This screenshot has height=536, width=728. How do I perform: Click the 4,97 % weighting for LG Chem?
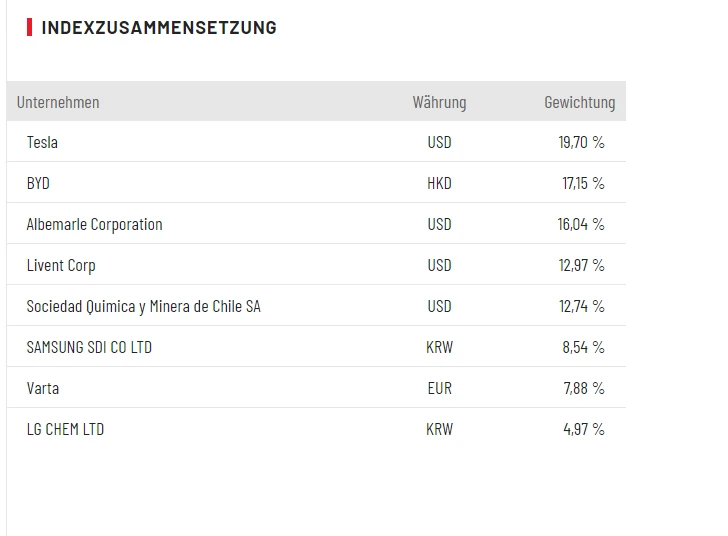point(583,429)
